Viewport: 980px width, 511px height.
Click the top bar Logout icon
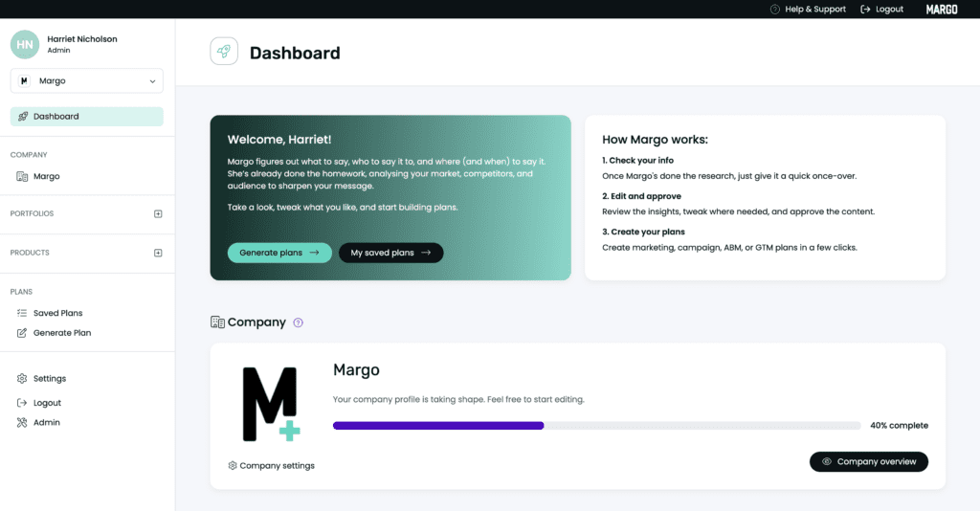865,10
